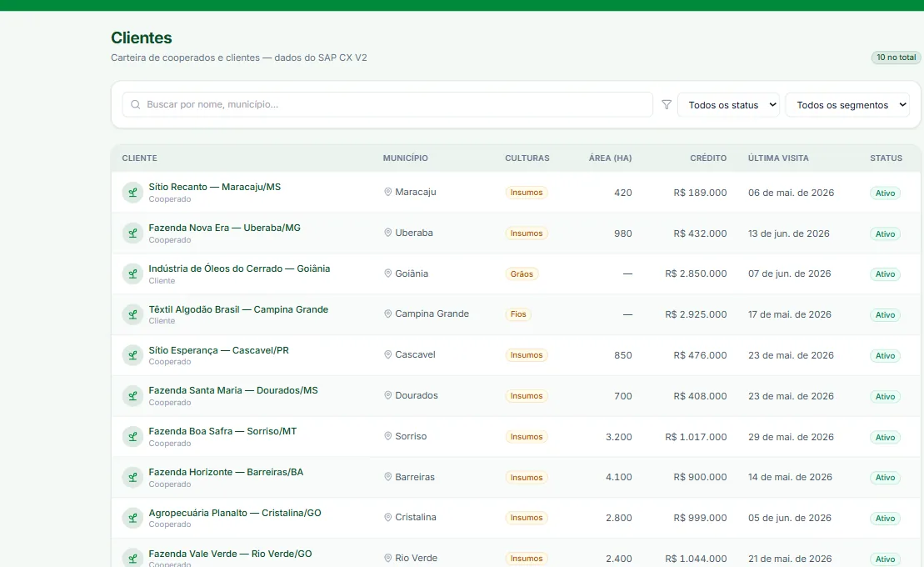Click the ÚLTIMA VISITA column header

coord(778,158)
